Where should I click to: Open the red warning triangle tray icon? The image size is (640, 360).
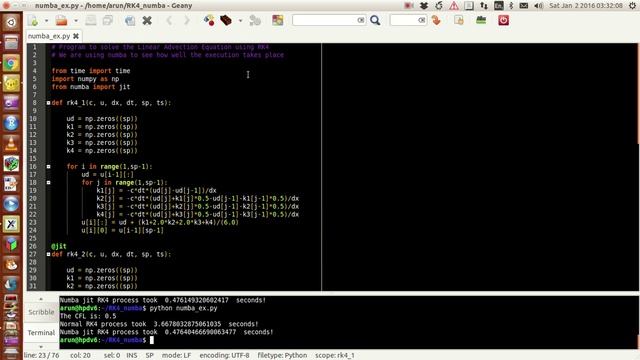[454, 6]
